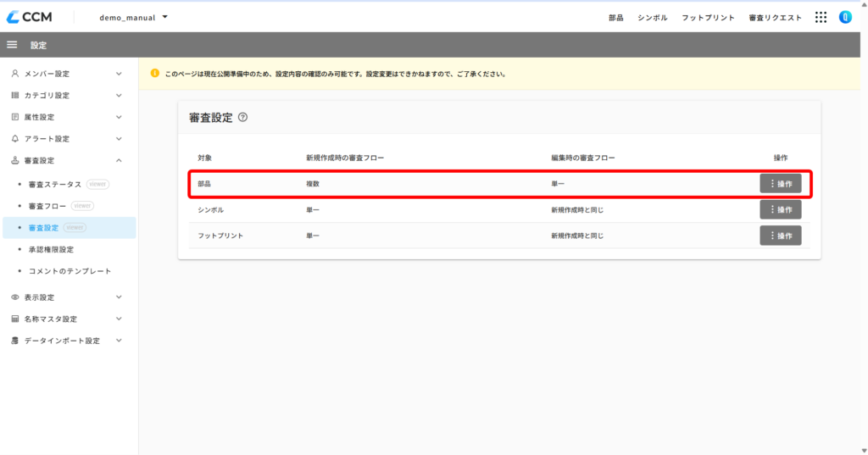Click 複数 value in 部品 row
The height and width of the screenshot is (455, 868).
[x=313, y=184]
